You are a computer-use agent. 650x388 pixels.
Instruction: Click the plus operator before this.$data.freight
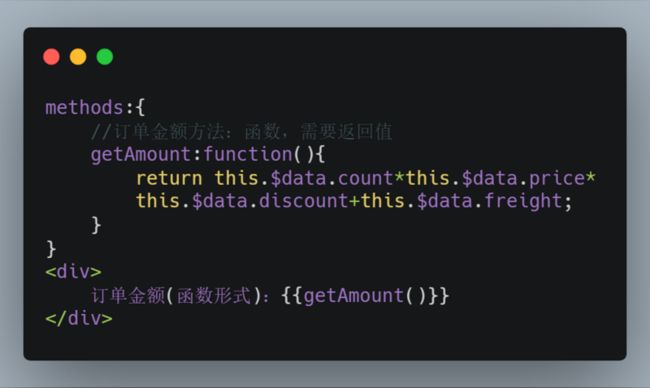click(354, 201)
